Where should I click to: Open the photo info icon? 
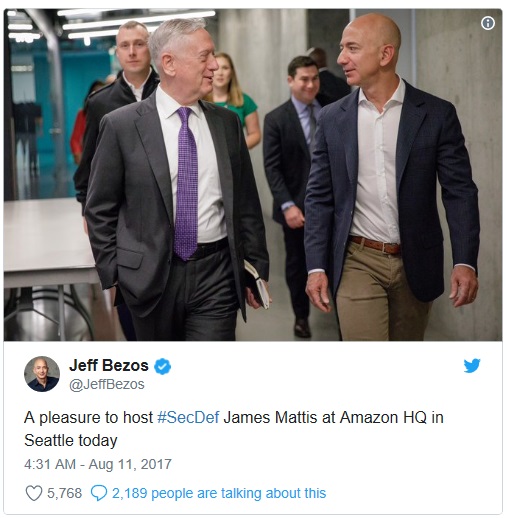488,23
